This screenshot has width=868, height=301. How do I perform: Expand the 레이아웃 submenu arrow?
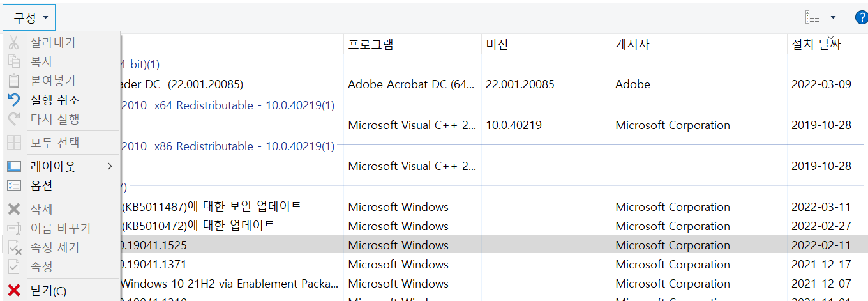[110, 166]
